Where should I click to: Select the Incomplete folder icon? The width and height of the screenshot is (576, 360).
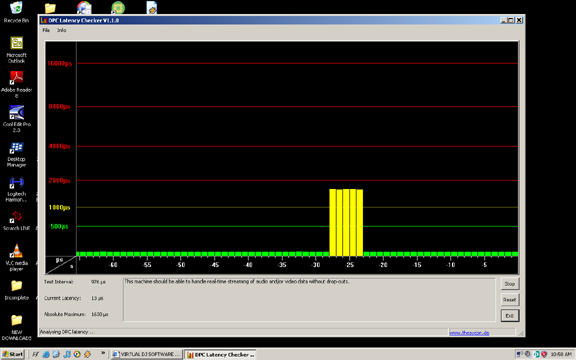[17, 290]
